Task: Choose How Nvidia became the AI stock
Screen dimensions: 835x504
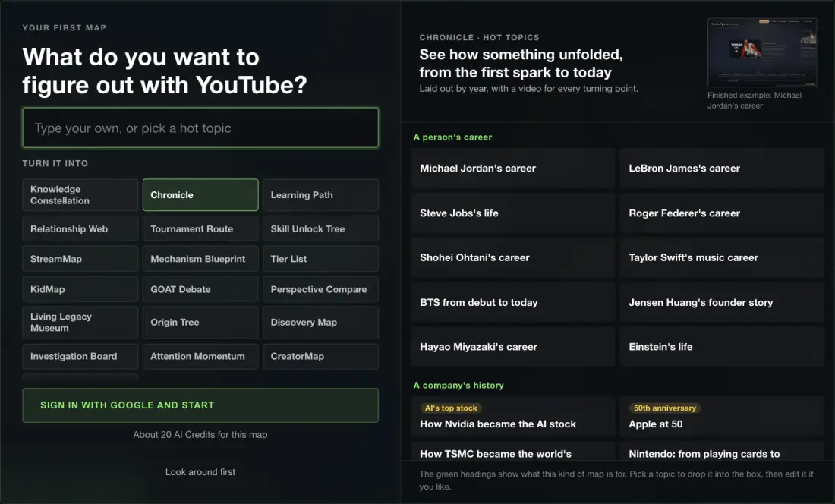Action: 513,416
